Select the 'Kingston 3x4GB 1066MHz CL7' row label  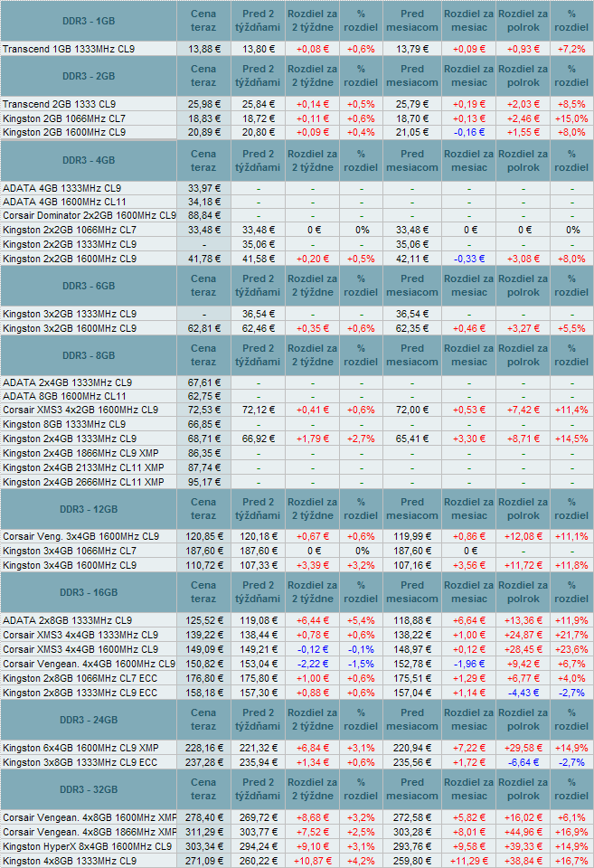point(70,551)
